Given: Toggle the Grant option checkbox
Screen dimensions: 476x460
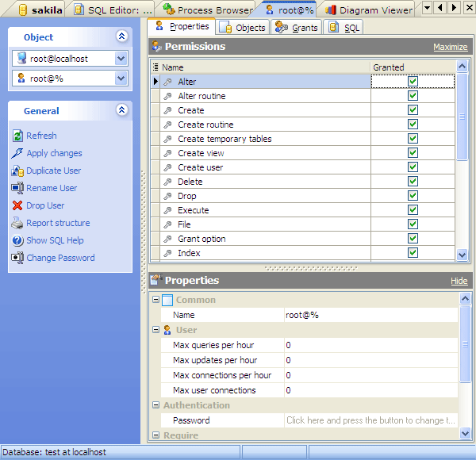Looking at the screenshot, I should pyautogui.click(x=413, y=239).
